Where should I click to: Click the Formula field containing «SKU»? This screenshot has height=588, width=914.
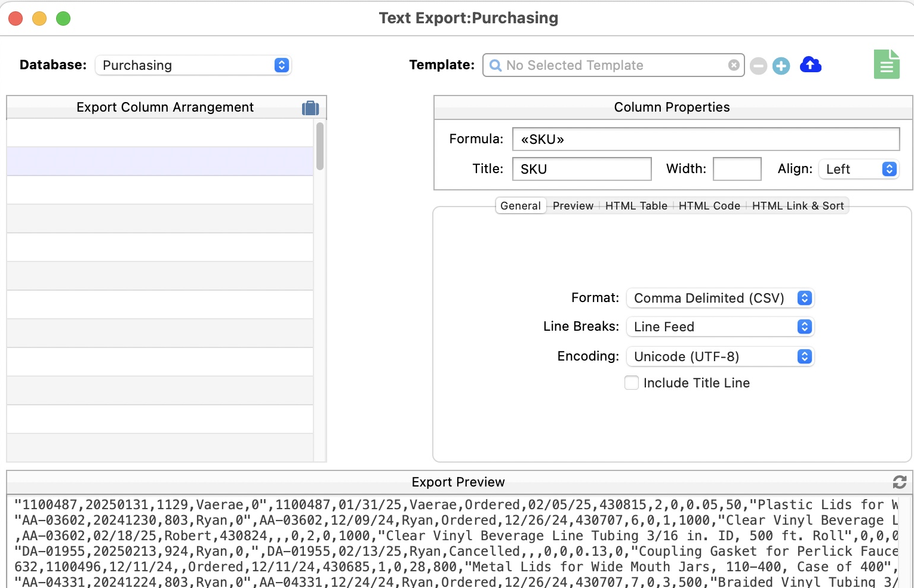click(706, 139)
